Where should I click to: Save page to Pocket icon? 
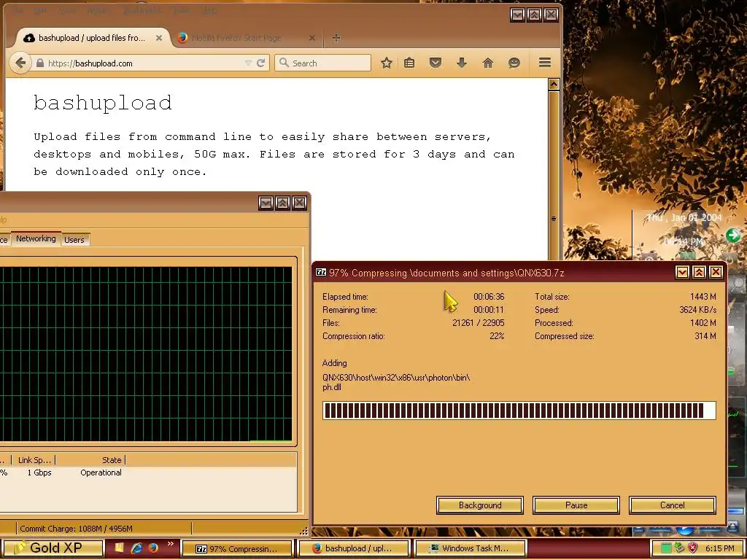[435, 63]
